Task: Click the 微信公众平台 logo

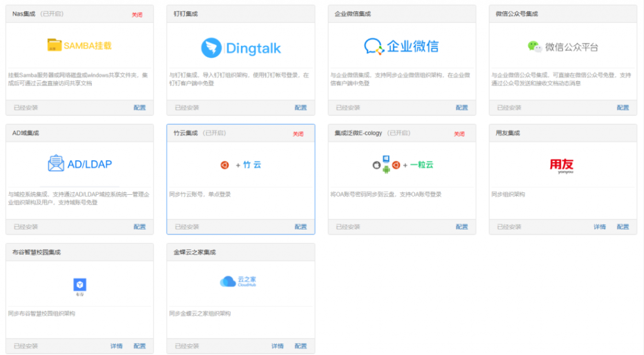Action: tap(562, 46)
